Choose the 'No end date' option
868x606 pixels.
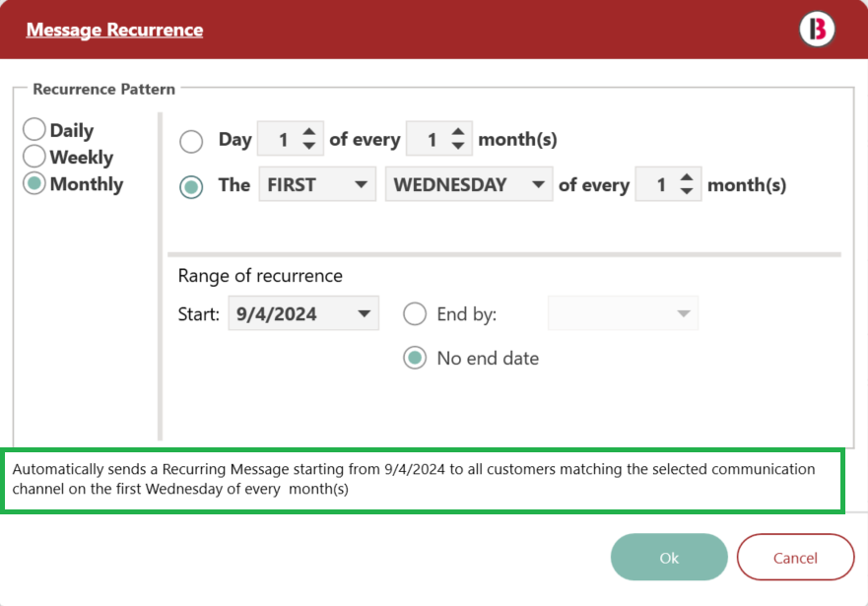point(415,358)
